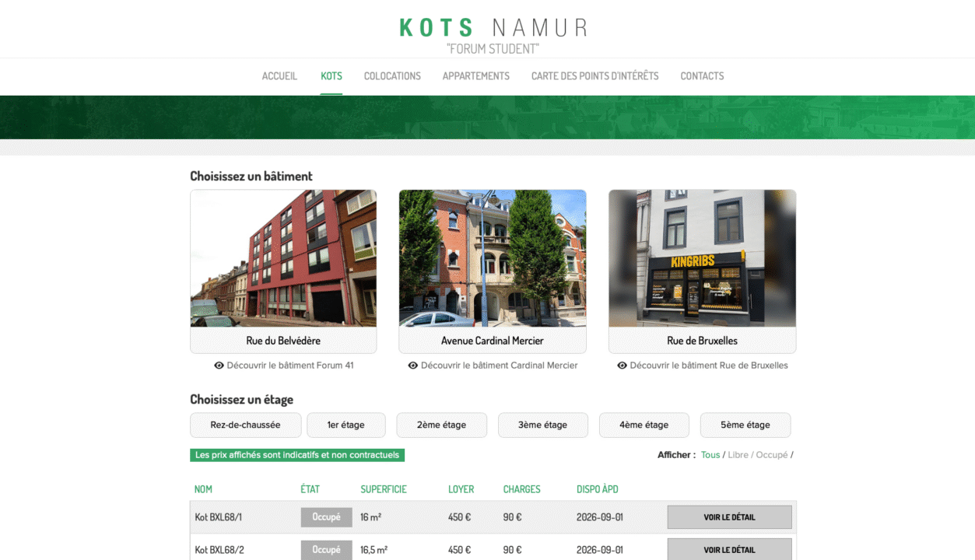Open the Appartements section
Screen dimensions: 975x560
pyautogui.click(x=475, y=76)
